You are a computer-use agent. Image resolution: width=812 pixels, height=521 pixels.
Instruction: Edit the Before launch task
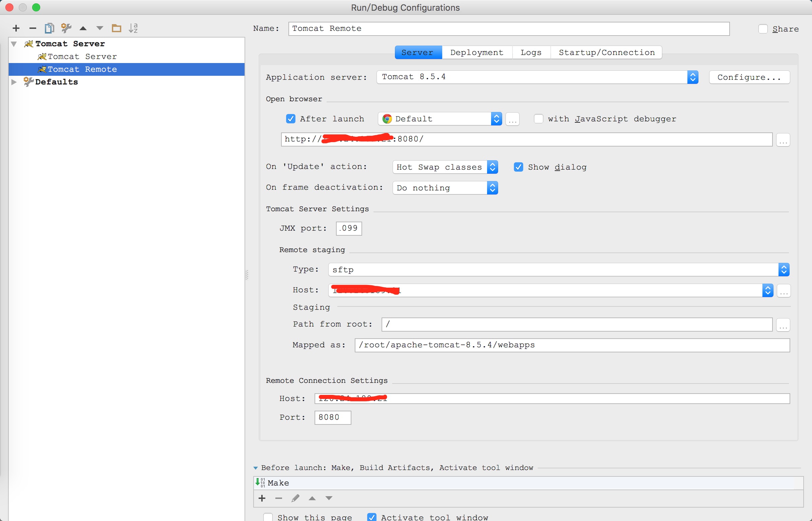295,498
